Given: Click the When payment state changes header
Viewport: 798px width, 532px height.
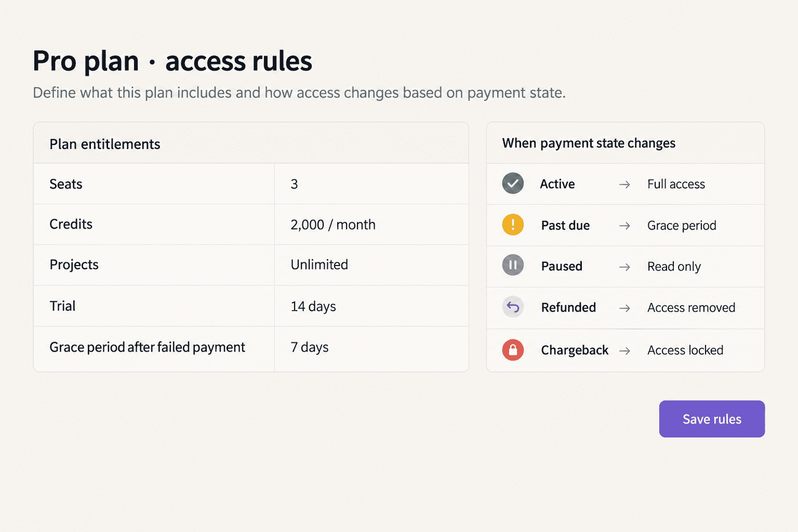Looking at the screenshot, I should tap(589, 143).
